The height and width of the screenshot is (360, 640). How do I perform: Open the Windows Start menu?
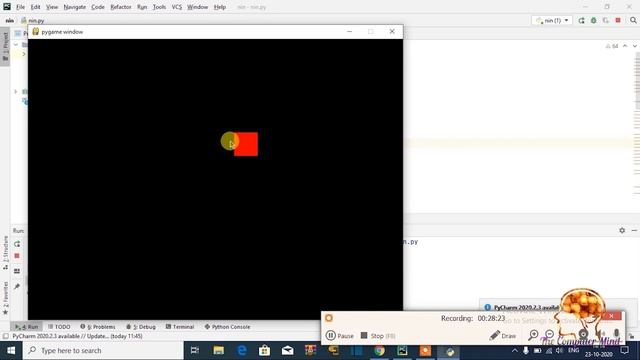(x=11, y=351)
